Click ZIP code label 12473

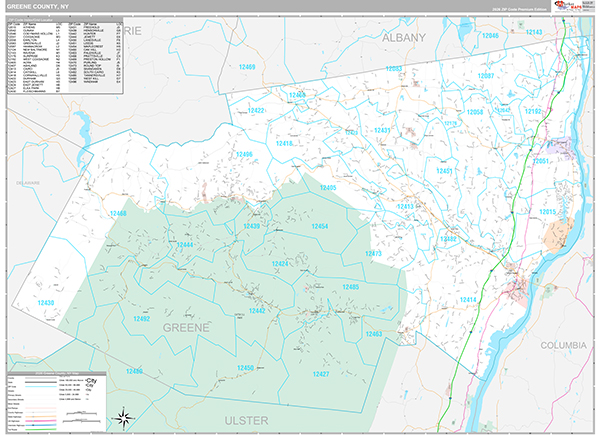tap(373, 253)
